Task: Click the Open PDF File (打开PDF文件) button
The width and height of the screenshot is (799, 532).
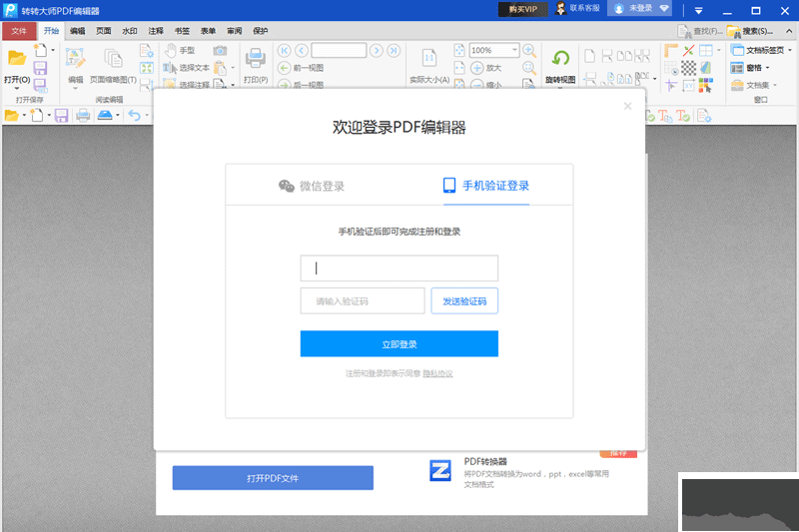Action: (x=273, y=478)
